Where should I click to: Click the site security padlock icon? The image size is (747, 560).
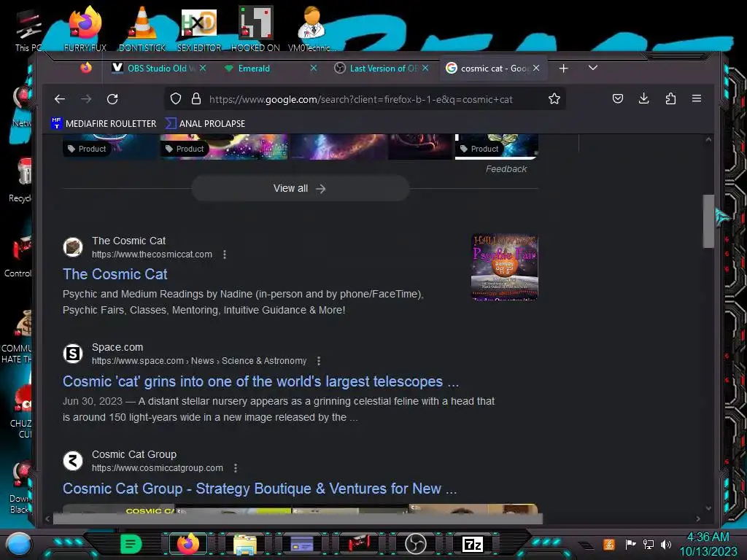196,98
